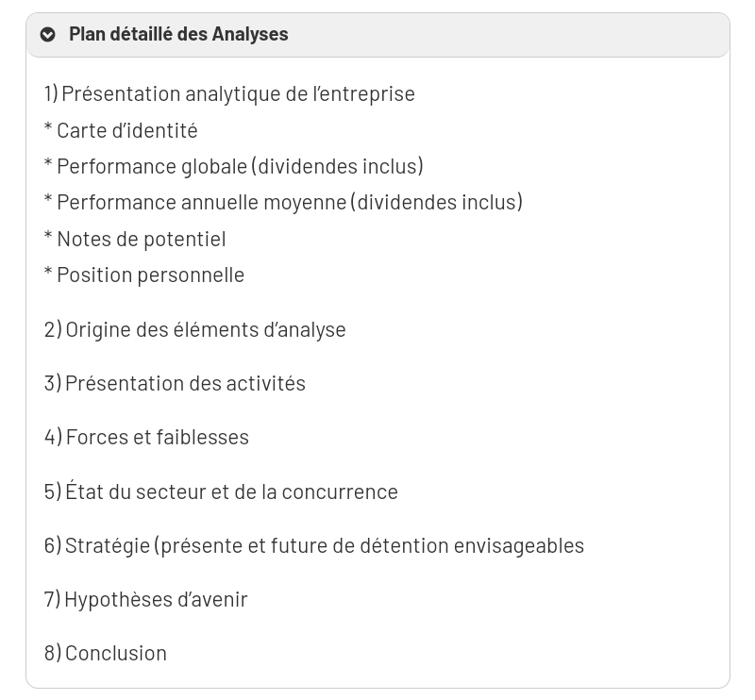Select the Forces et faiblesses line
This screenshot has height=700, width=755.
pyautogui.click(x=146, y=438)
